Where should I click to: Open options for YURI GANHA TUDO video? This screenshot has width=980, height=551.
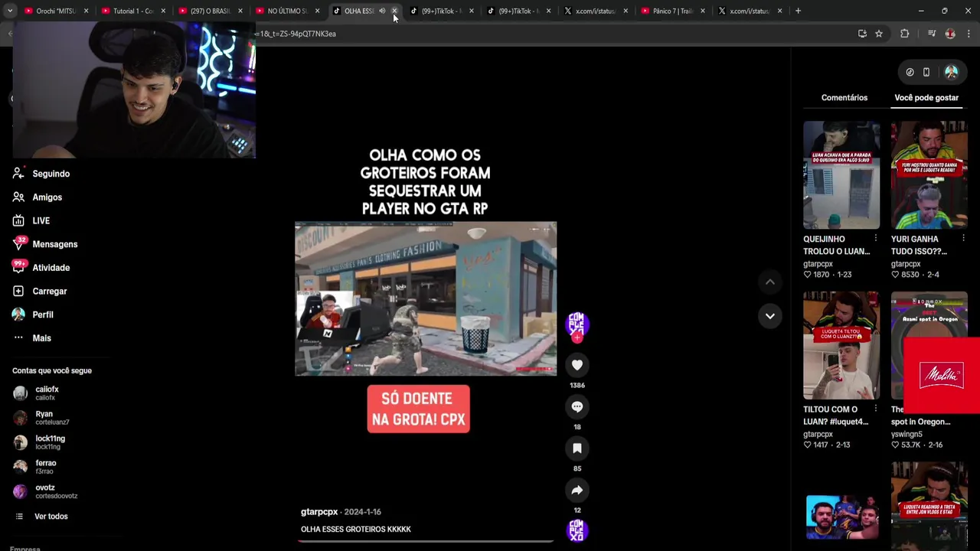point(963,239)
